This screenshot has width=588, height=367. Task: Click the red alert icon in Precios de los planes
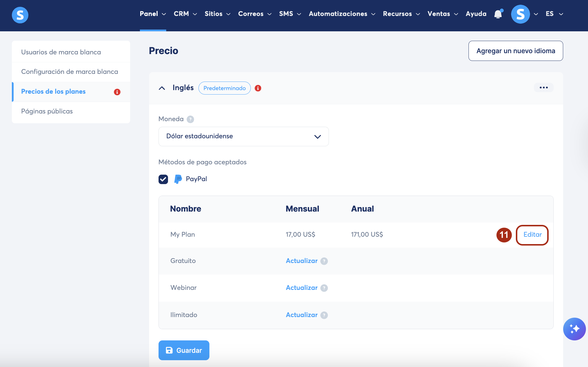pyautogui.click(x=117, y=92)
